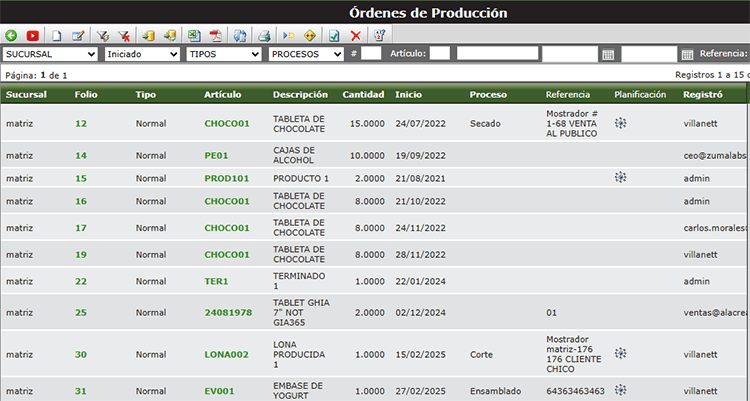Open article EV001 link
The image size is (750, 401).
220,391
